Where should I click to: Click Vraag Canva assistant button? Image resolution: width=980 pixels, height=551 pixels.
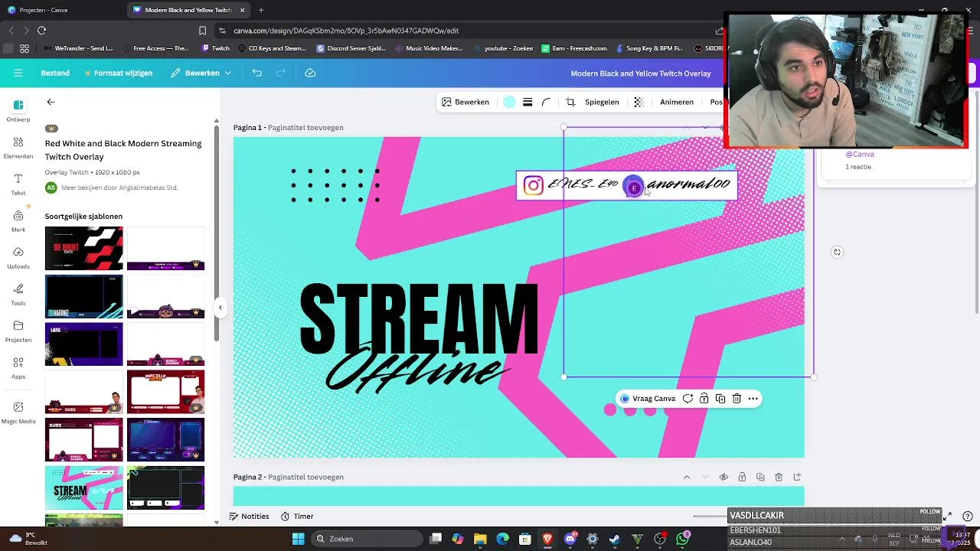648,399
